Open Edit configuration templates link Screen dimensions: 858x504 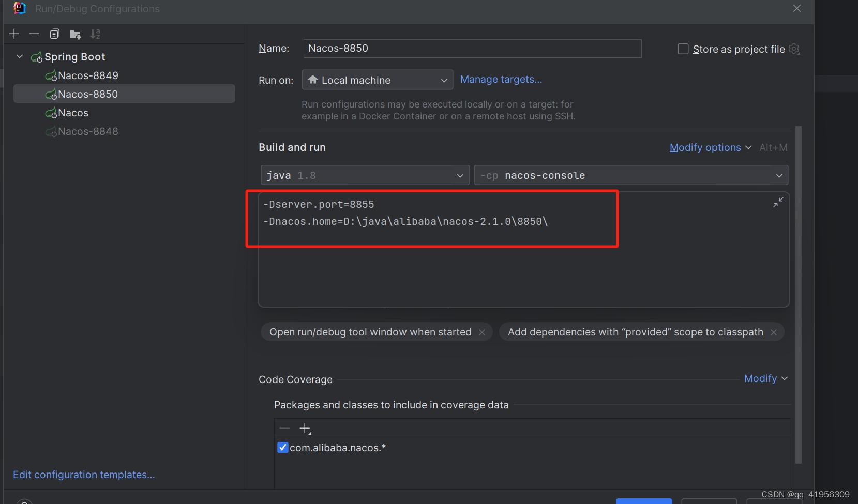tap(84, 475)
